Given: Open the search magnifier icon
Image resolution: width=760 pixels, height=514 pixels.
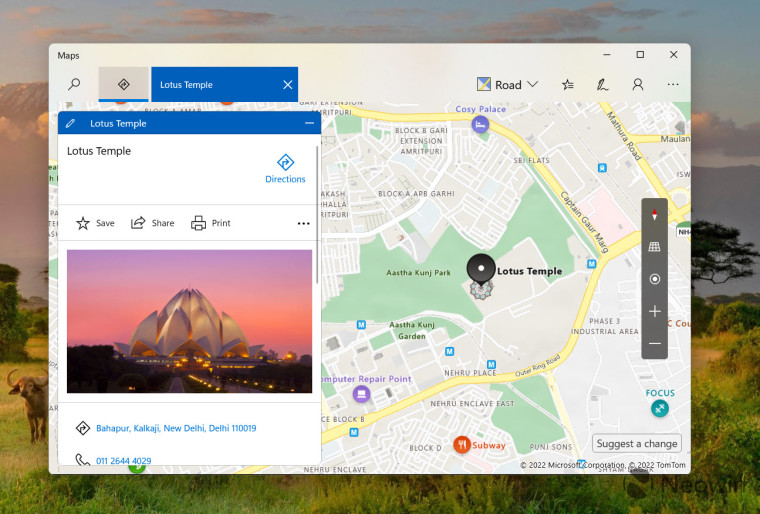Looking at the screenshot, I should coord(74,84).
